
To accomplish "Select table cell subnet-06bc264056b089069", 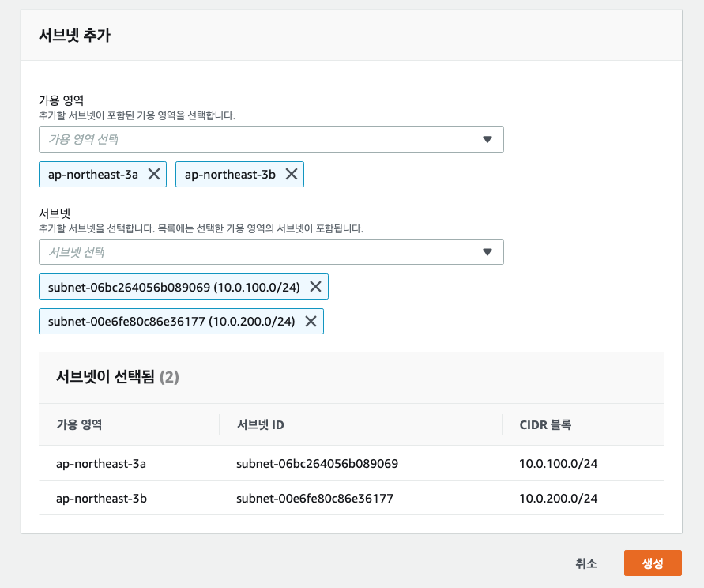I will coord(317,464).
